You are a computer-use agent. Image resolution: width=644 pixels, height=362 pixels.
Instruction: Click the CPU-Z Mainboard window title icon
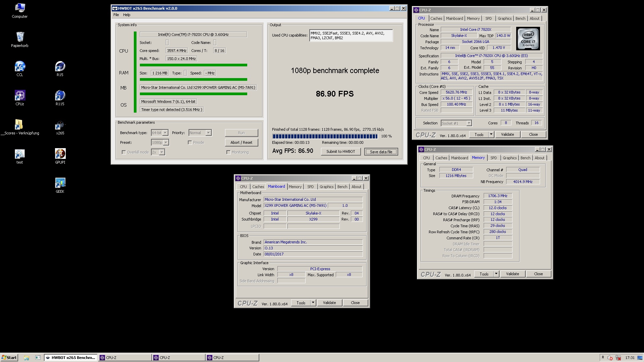pyautogui.click(x=238, y=178)
